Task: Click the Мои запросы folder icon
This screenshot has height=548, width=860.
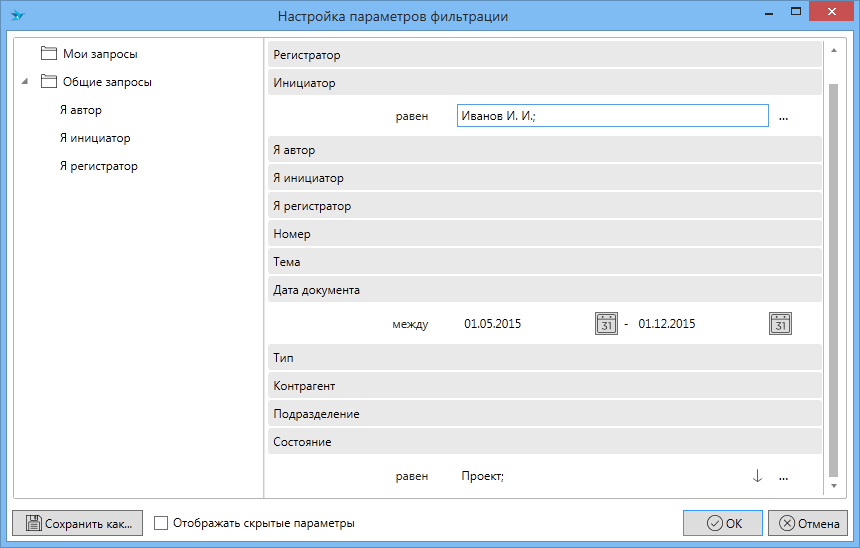Action: pyautogui.click(x=49, y=54)
